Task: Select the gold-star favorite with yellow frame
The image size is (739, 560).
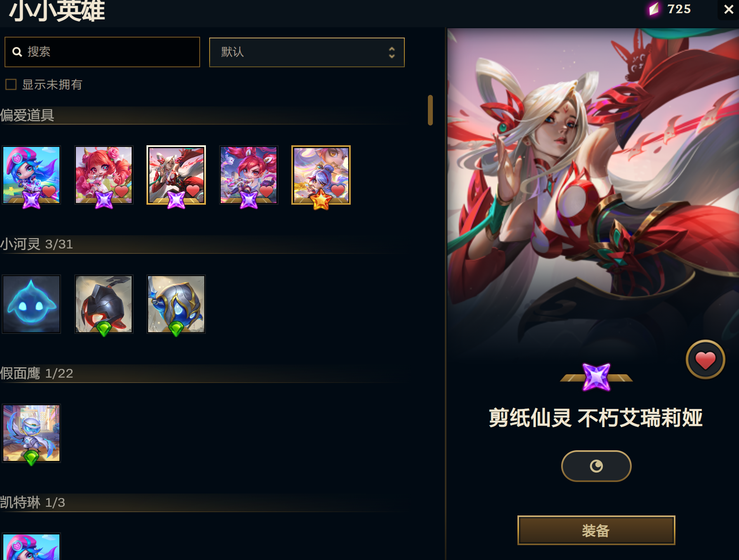Action: tap(321, 175)
